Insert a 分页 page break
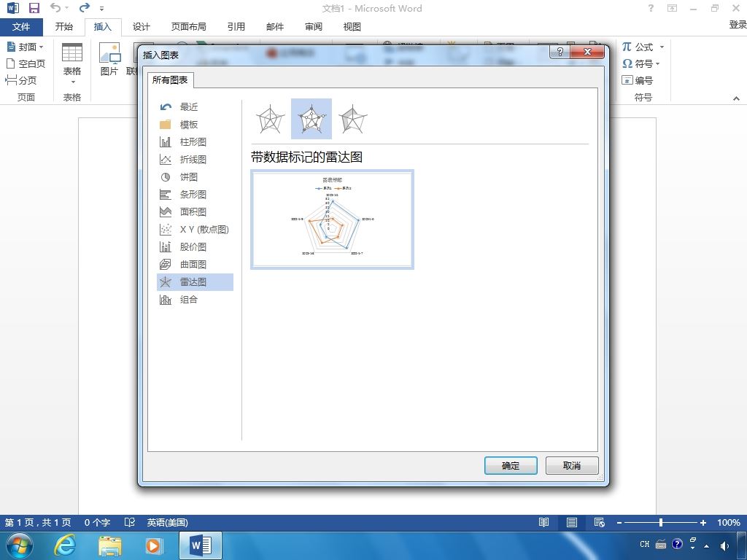 pos(21,80)
